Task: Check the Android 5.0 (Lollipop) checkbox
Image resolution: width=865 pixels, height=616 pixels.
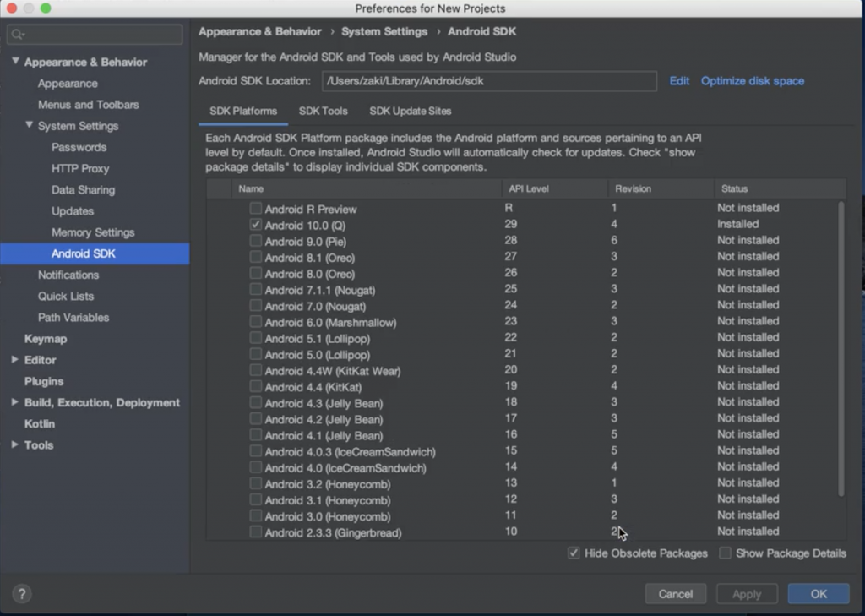Action: 255,354
